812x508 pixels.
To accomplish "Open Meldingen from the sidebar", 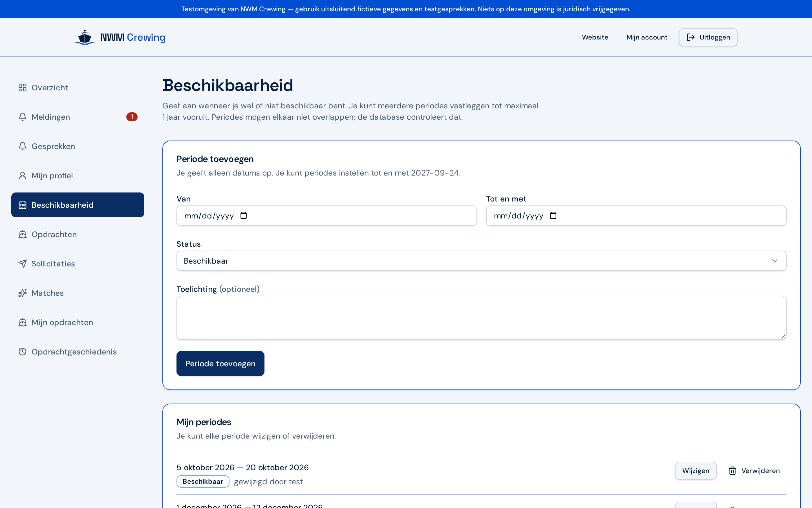I will tap(78, 117).
